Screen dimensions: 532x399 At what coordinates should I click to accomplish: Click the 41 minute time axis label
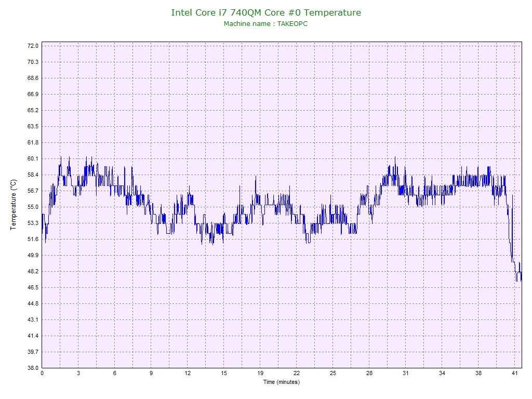(515, 373)
